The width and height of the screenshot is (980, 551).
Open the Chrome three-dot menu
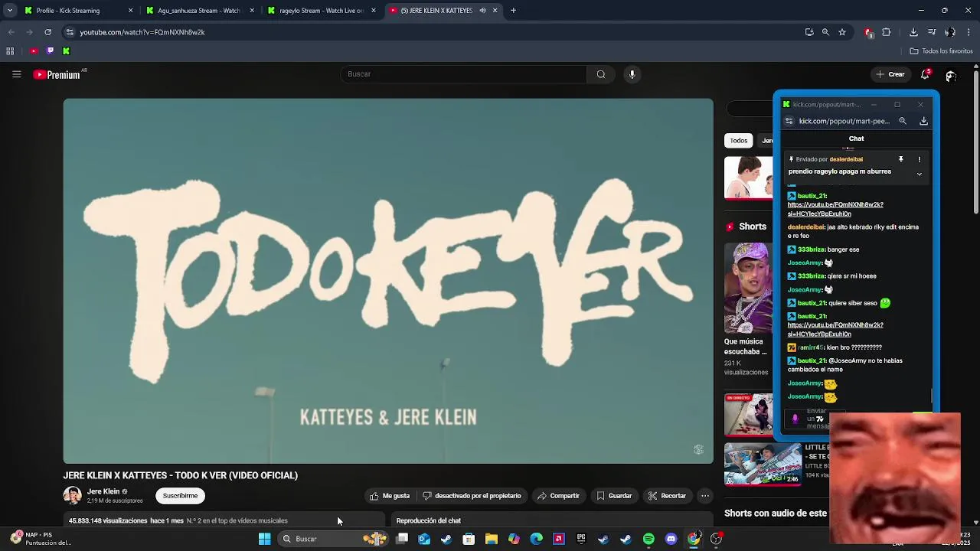click(969, 32)
